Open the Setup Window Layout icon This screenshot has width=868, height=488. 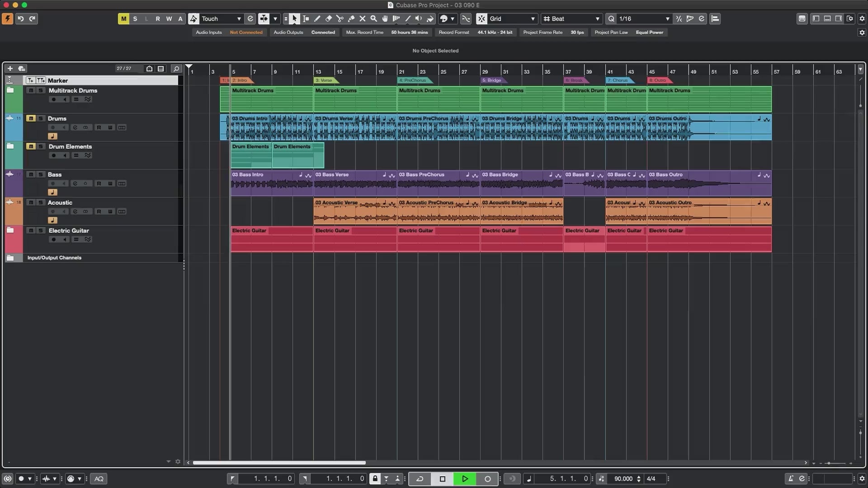[850, 19]
